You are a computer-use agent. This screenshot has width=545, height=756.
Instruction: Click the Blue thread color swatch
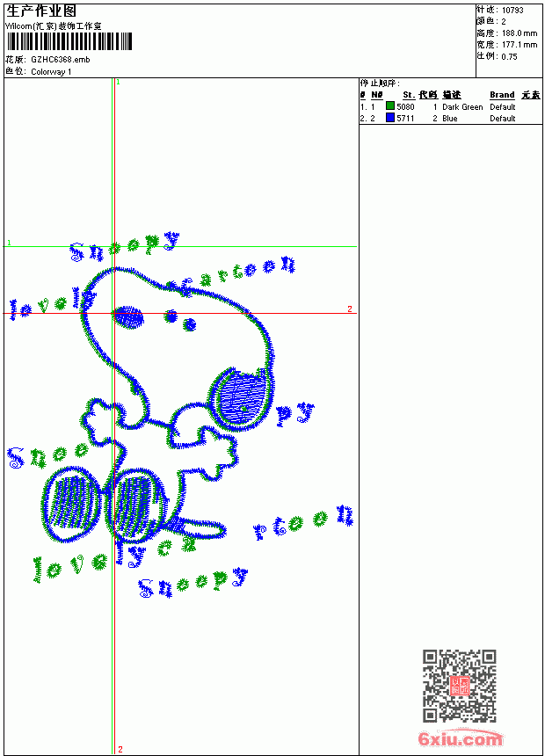tap(390, 117)
